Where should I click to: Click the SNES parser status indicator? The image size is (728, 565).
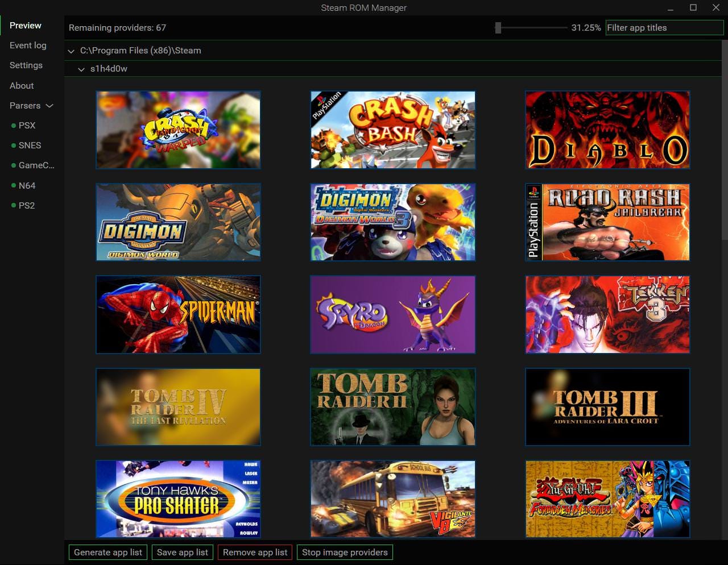point(14,145)
